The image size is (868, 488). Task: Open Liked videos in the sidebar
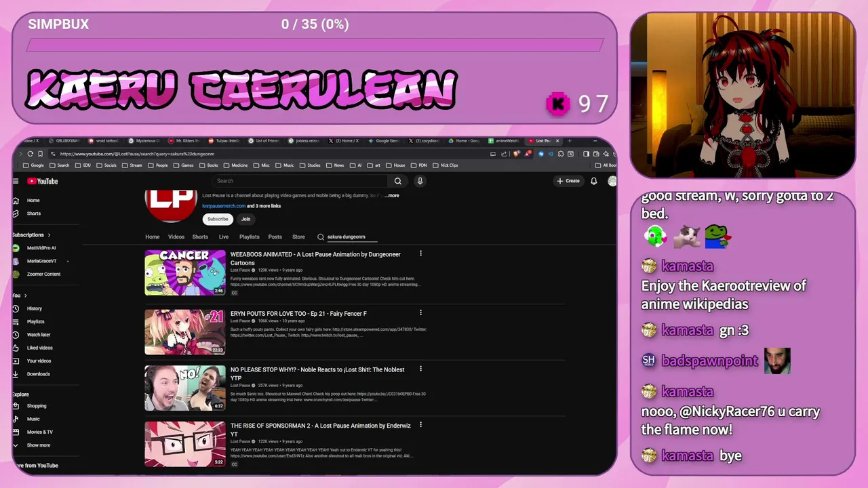tap(33, 348)
